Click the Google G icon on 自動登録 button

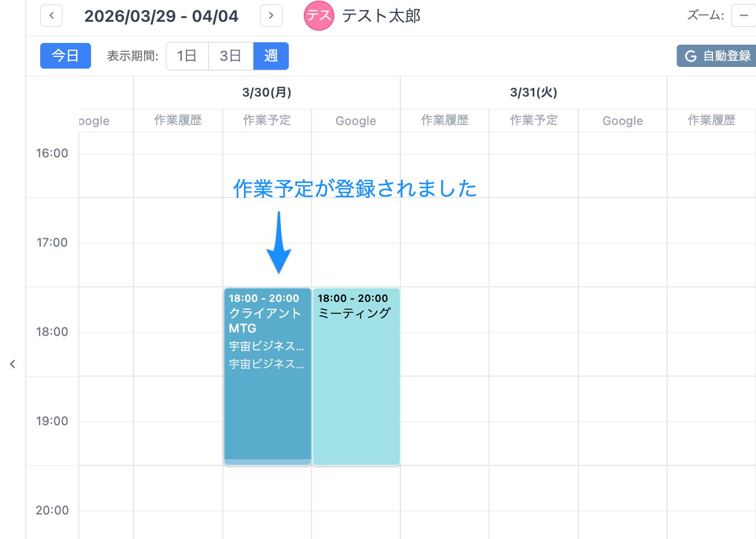click(691, 56)
